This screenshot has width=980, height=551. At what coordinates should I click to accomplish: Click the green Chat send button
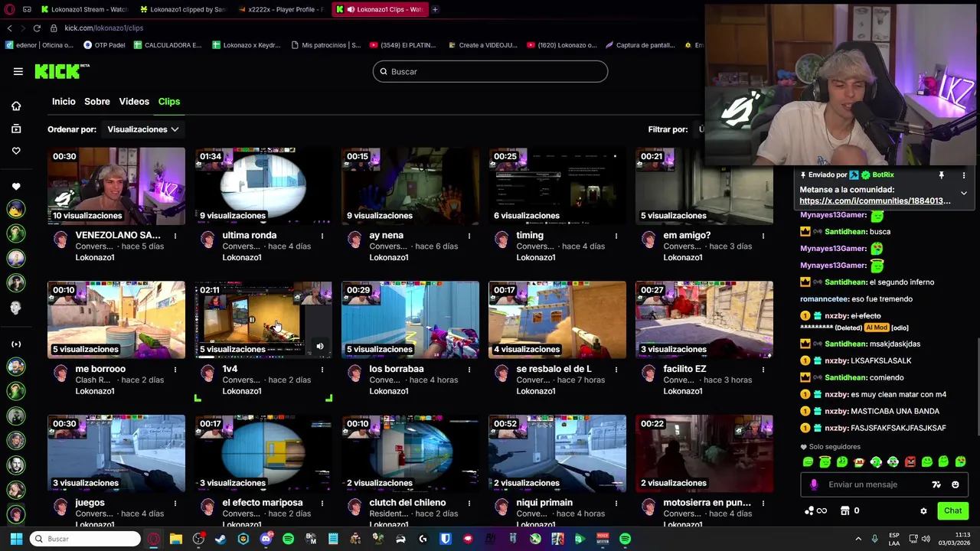pyautogui.click(x=952, y=510)
